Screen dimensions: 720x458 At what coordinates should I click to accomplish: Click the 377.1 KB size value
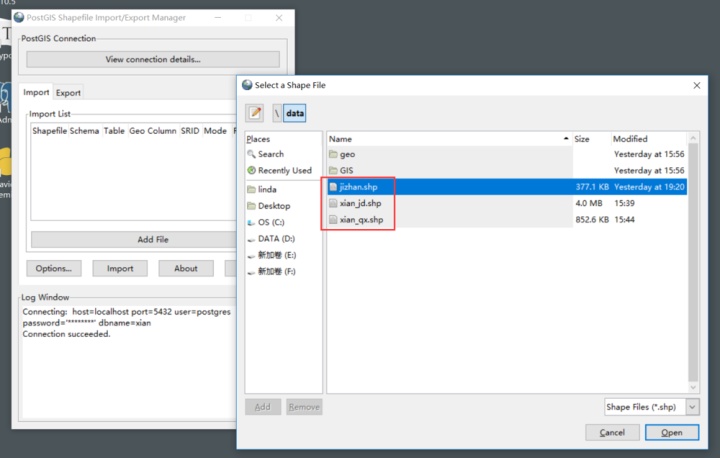pos(592,187)
